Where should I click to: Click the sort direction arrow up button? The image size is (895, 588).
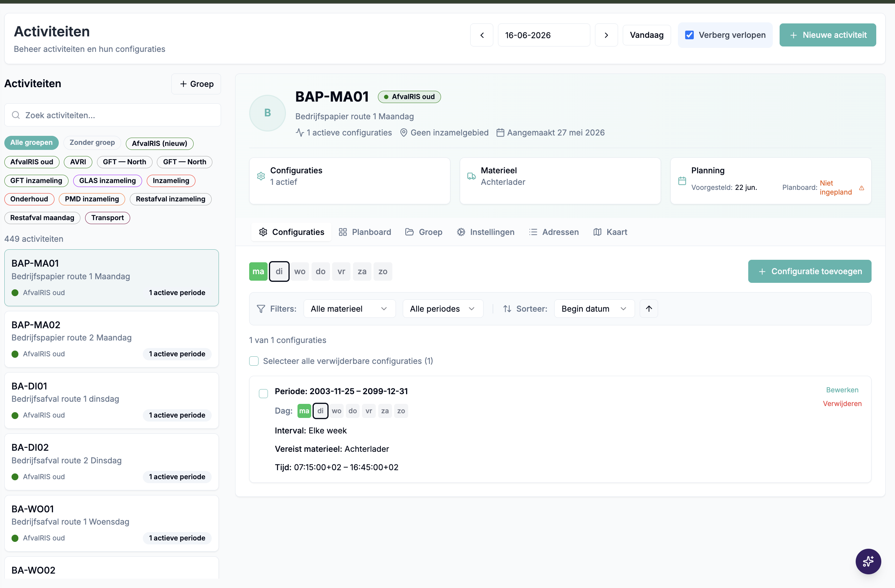(x=649, y=308)
